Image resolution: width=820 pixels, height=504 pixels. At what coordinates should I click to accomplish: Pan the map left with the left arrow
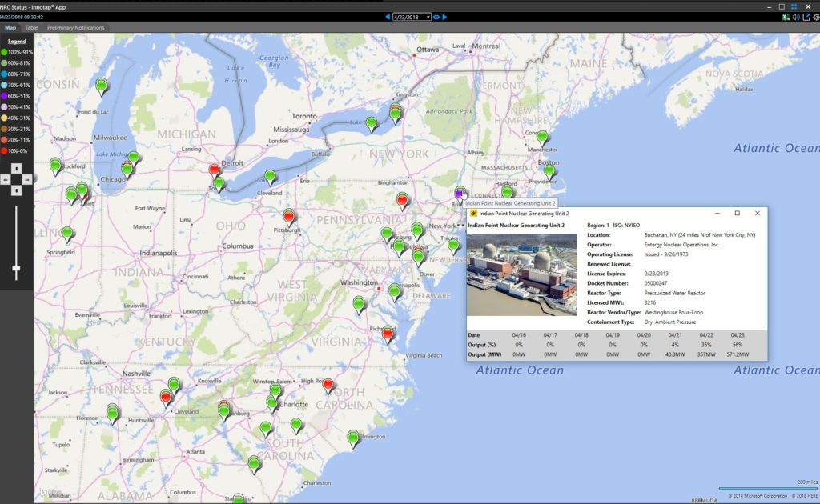point(6,180)
